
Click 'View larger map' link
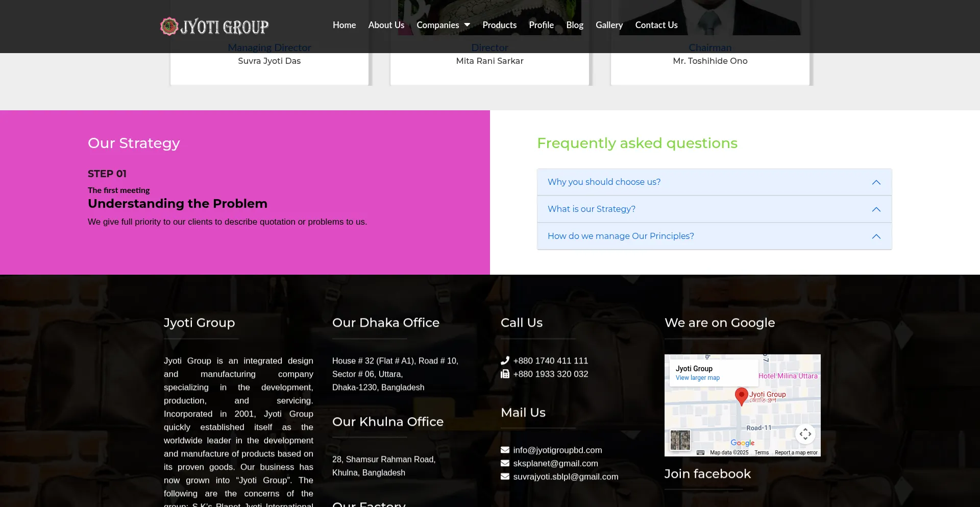pyautogui.click(x=697, y=378)
